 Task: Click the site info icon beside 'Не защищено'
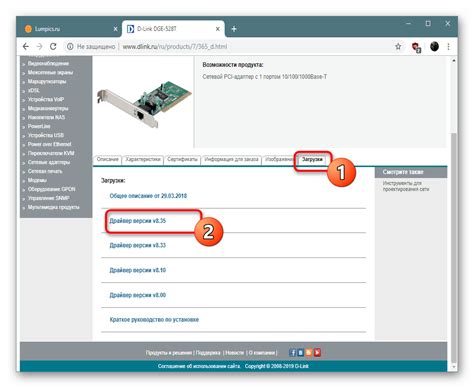(70, 47)
